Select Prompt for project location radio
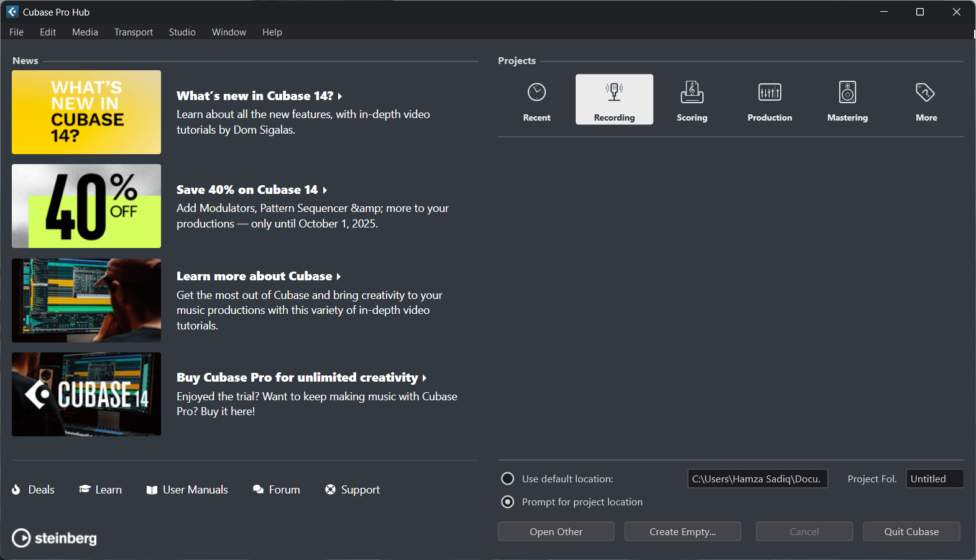 pos(508,502)
